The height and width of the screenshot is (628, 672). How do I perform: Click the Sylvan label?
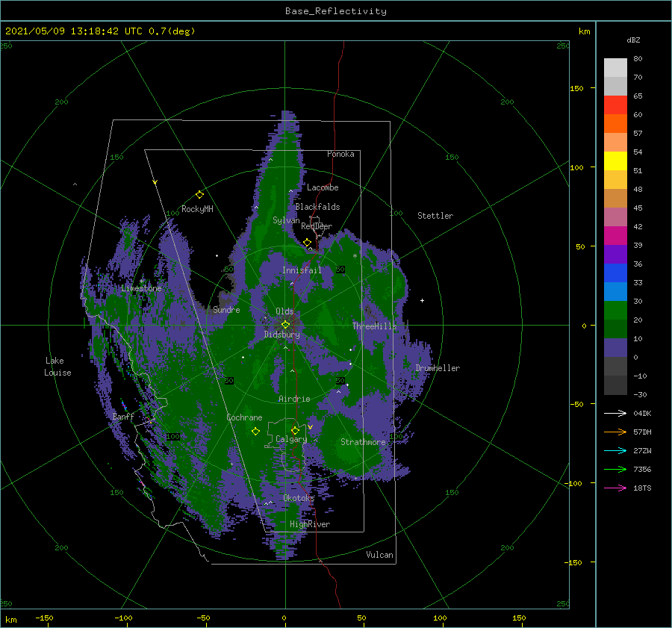(x=286, y=221)
